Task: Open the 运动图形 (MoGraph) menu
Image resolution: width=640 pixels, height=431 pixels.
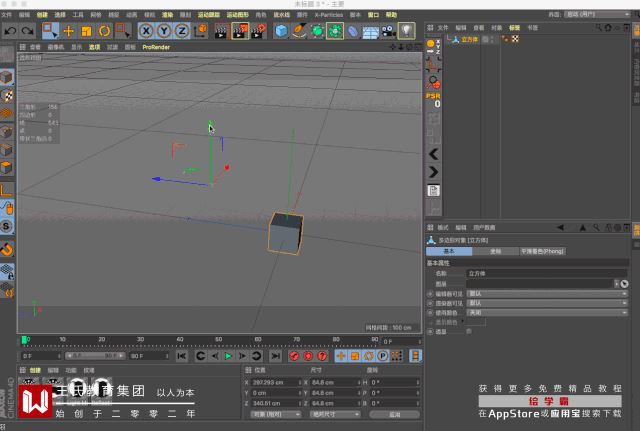Action: coord(238,15)
